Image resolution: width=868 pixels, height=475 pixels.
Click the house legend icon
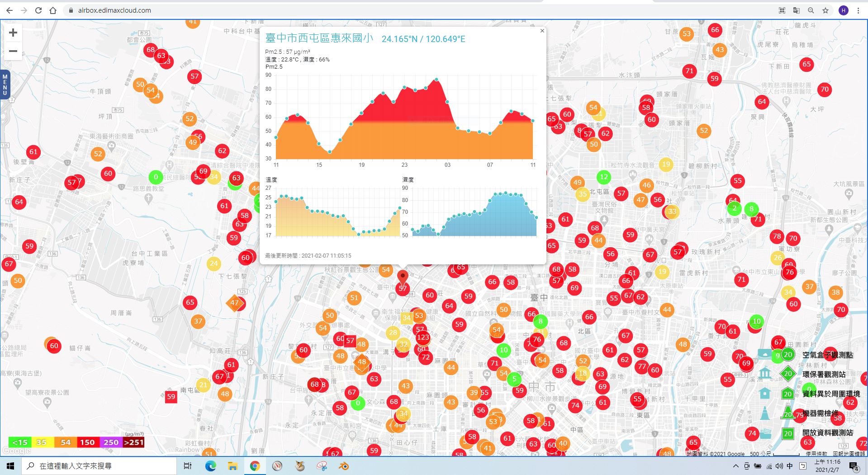tap(765, 393)
